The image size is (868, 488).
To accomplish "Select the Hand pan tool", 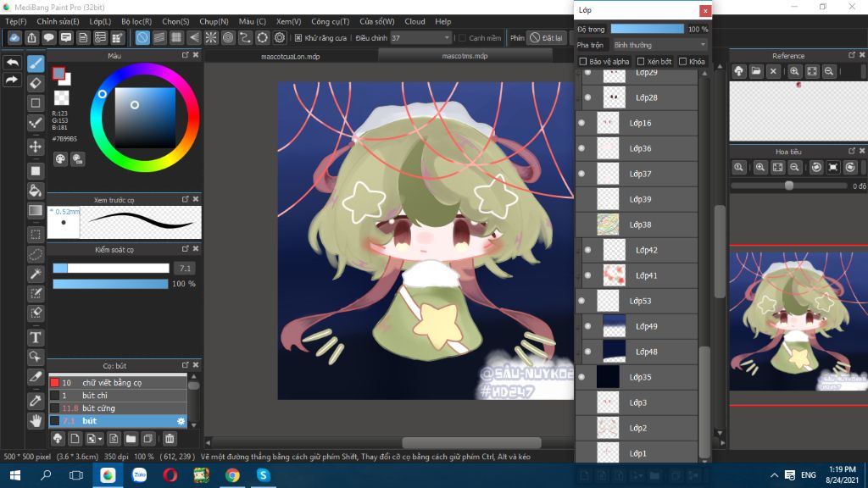I will pos(36,421).
